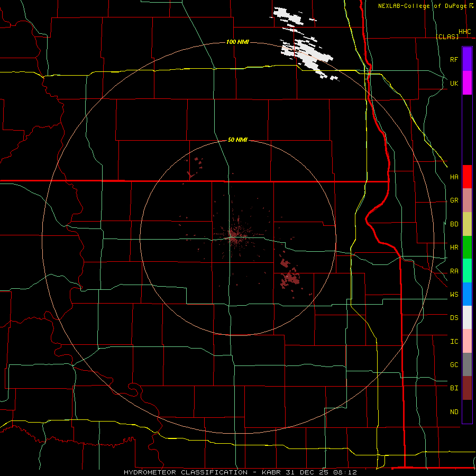Click the large dark red biological echo cluster southeast of the radar
The image size is (476, 476).
(x=290, y=279)
